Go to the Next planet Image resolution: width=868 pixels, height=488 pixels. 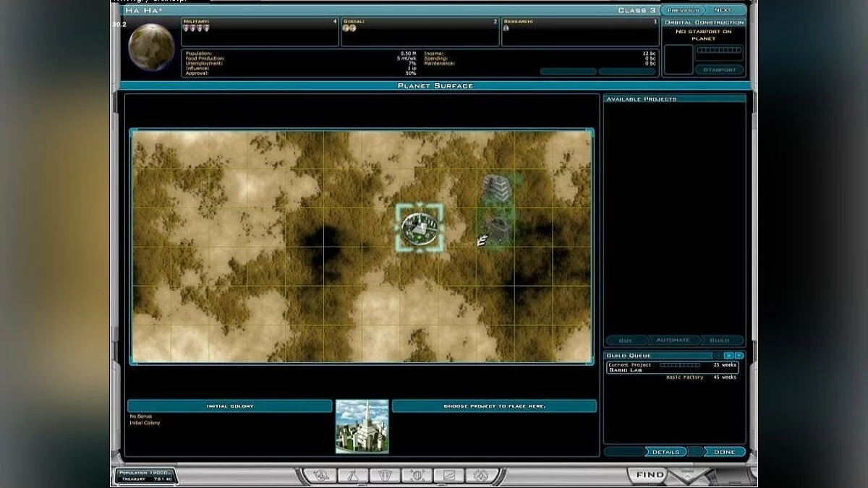(x=725, y=10)
